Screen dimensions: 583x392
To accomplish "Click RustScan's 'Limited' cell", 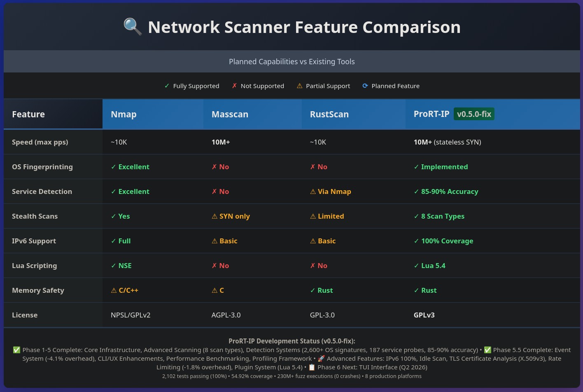I will [327, 216].
